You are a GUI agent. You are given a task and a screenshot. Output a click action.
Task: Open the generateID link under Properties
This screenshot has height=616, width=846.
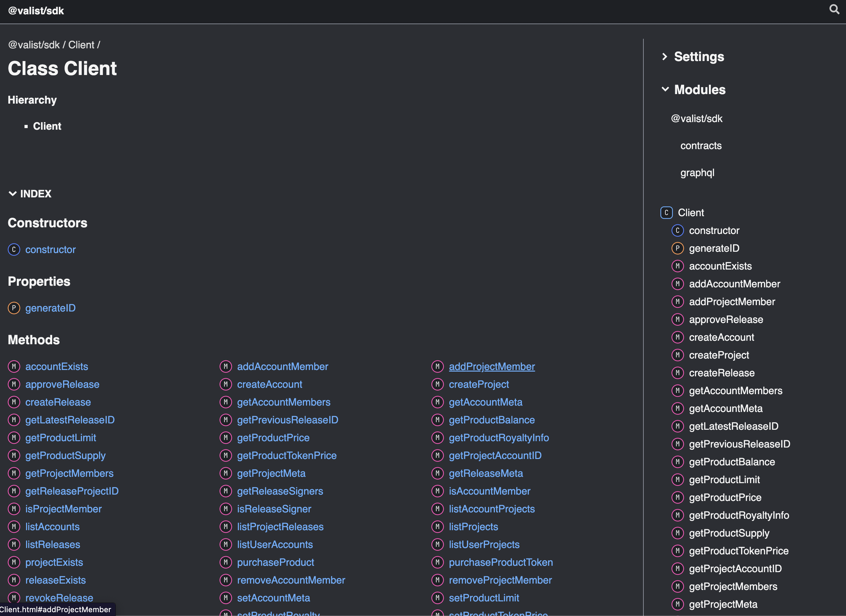tap(50, 308)
